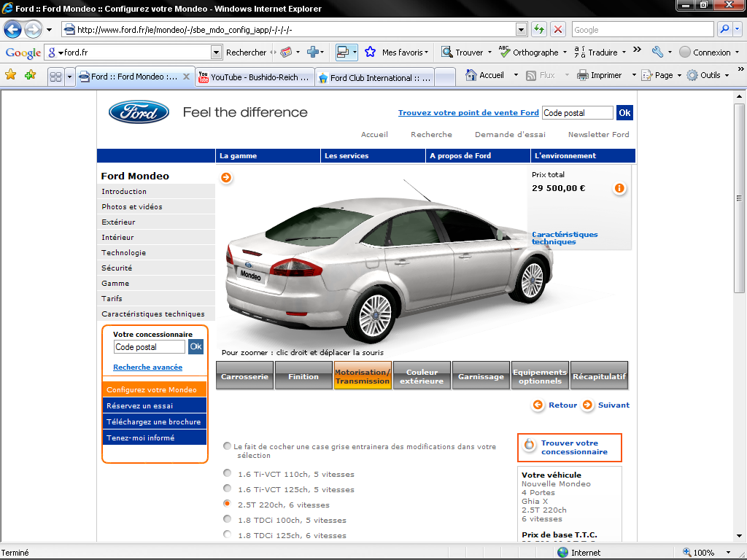Open the Couleur extérieure configurator tab
Screen dimensions: 747x560
[x=422, y=376]
